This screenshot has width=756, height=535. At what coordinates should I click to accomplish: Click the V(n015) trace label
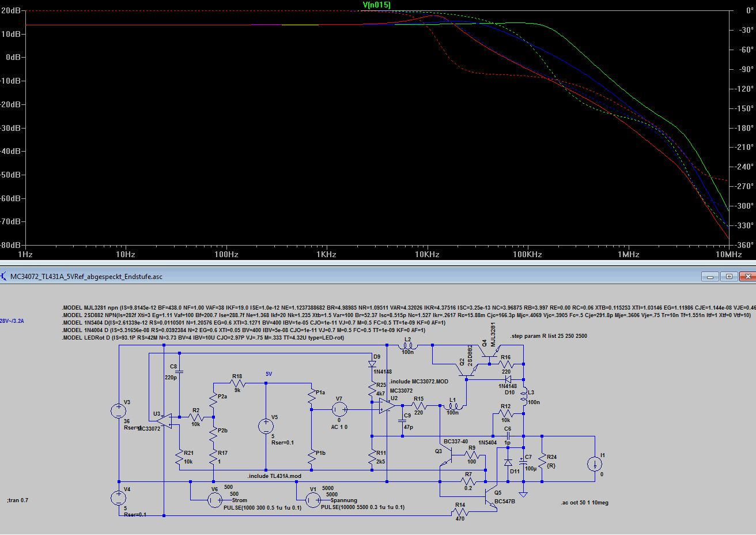pos(376,5)
